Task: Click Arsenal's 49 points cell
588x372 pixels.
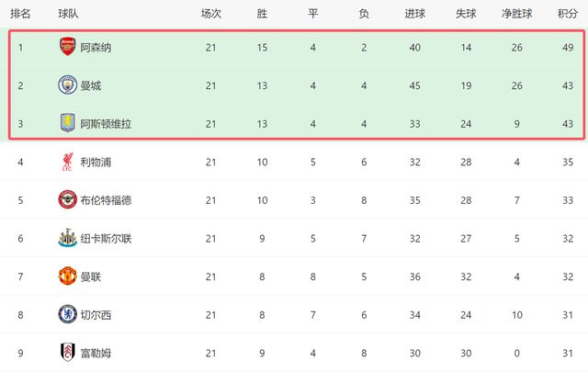Action: click(567, 47)
